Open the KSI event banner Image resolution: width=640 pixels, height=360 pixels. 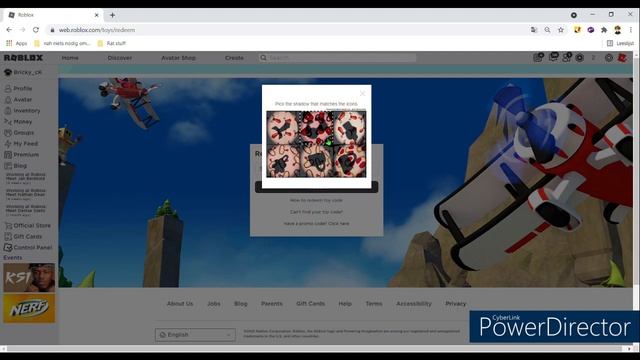click(x=29, y=278)
